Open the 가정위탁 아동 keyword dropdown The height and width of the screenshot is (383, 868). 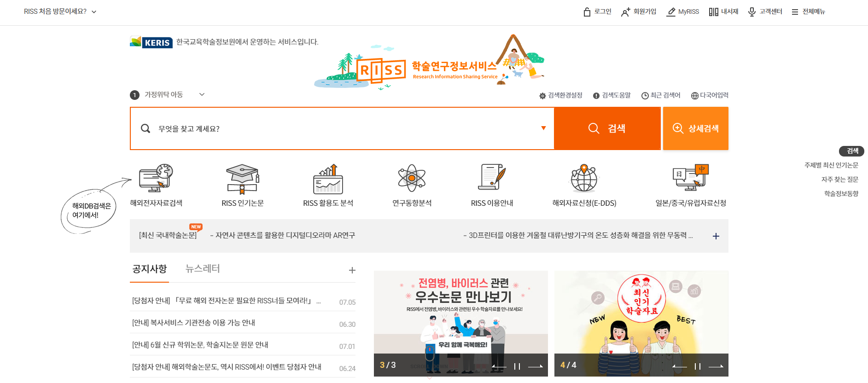(x=202, y=94)
